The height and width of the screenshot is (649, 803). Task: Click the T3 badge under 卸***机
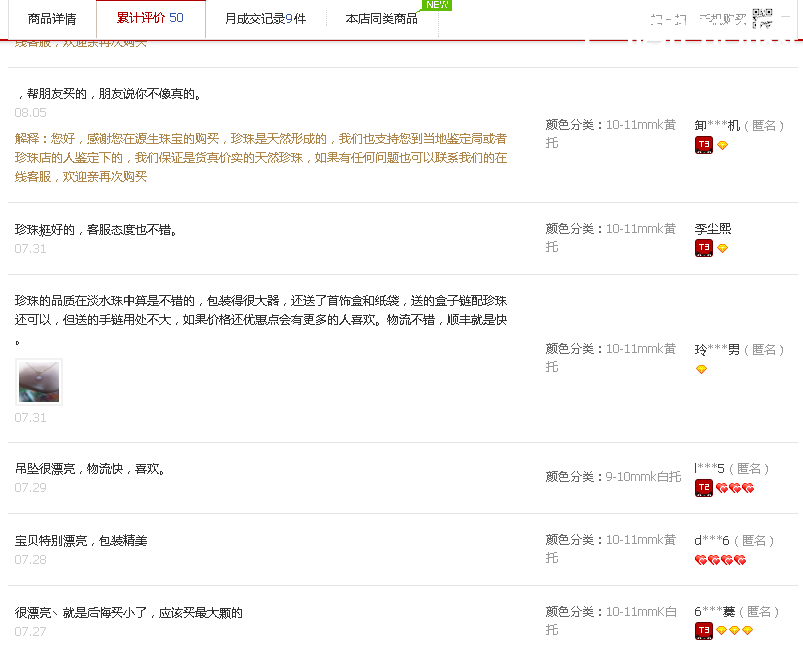[704, 145]
